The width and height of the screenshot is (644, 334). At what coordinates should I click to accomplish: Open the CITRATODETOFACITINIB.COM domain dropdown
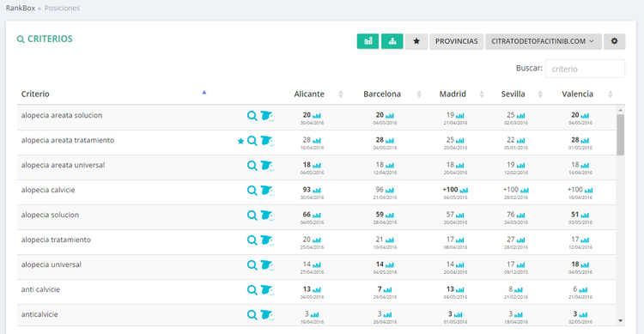tap(543, 41)
